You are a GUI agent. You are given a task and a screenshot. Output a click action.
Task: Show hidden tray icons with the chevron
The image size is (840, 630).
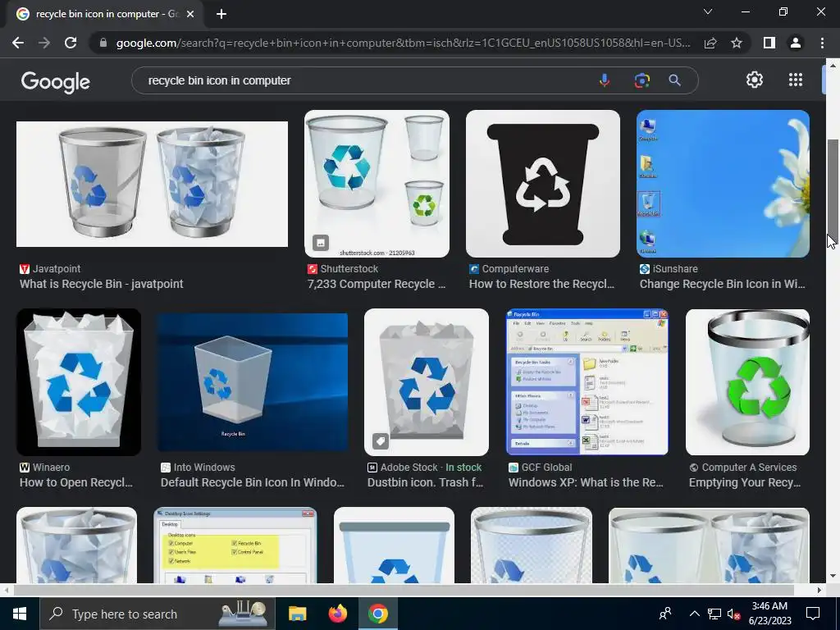[x=694, y=614]
